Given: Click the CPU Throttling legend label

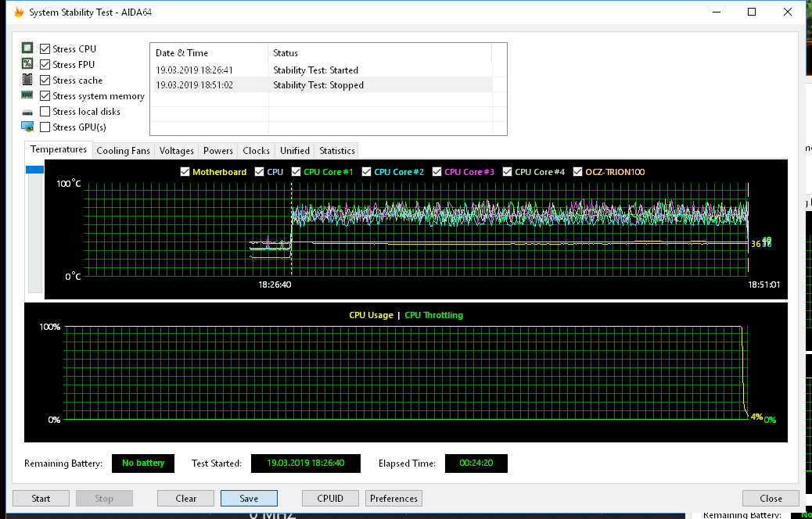Looking at the screenshot, I should 434,315.
